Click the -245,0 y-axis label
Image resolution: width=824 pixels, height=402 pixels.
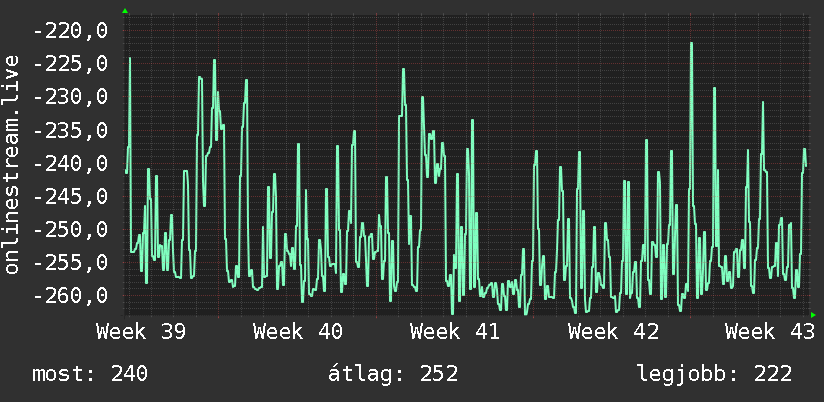pyautogui.click(x=70, y=197)
